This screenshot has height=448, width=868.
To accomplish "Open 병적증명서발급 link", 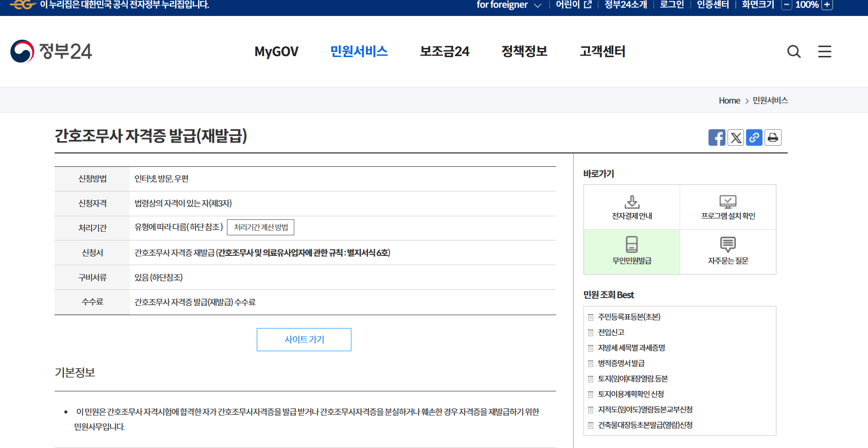I will [x=621, y=363].
